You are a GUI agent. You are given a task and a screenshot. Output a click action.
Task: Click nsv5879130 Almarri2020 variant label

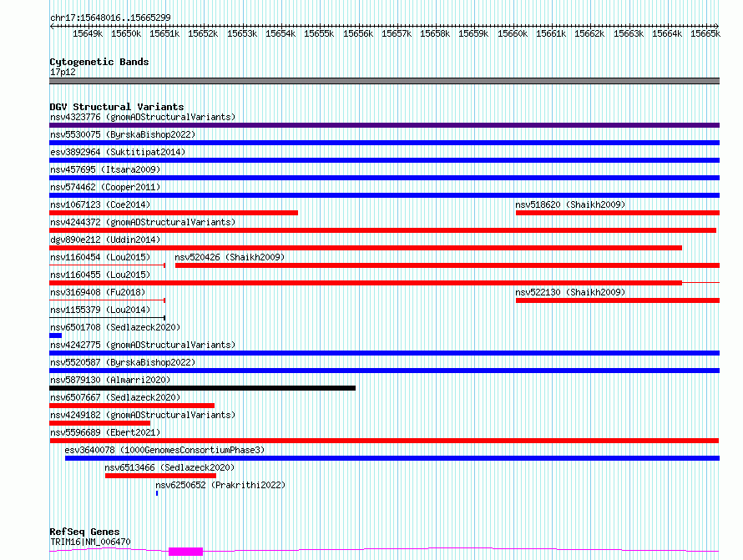[110, 380]
